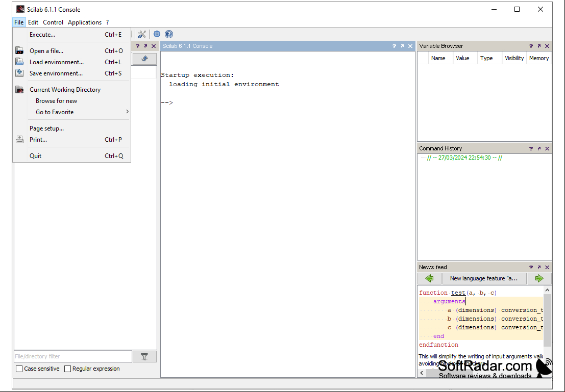Show the previous news item with green left arrow
The height and width of the screenshot is (392, 565).
click(x=430, y=278)
